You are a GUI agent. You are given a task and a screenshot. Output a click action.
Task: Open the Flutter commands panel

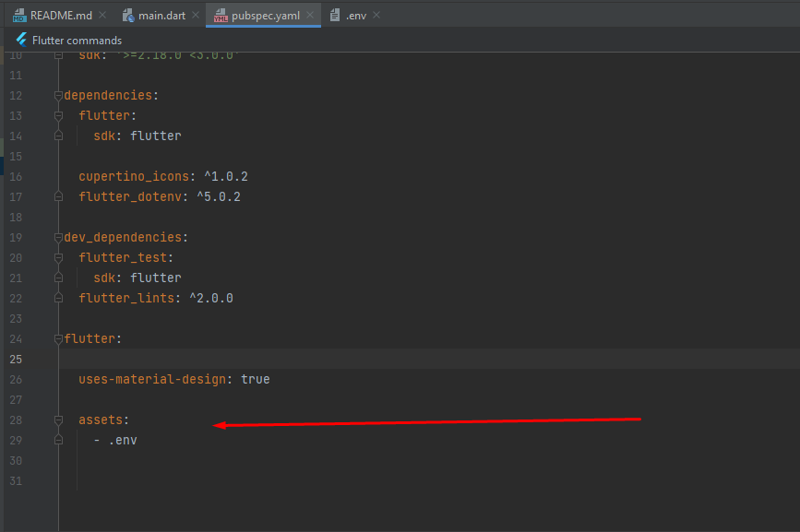pyautogui.click(x=76, y=40)
